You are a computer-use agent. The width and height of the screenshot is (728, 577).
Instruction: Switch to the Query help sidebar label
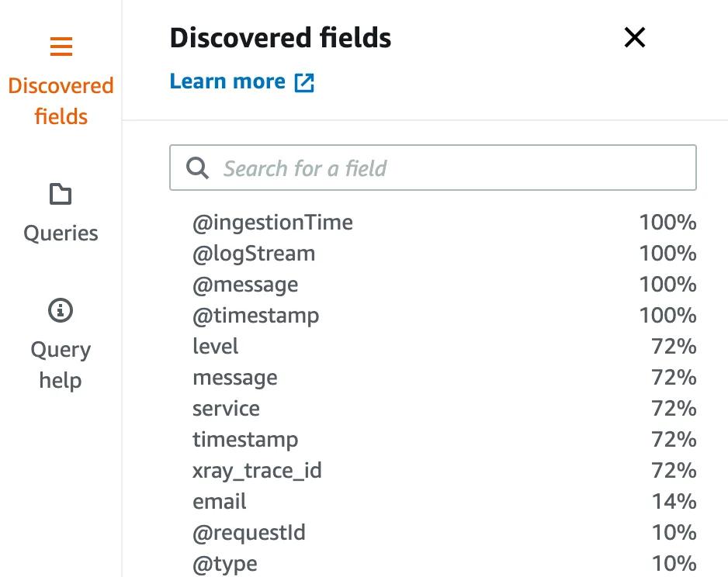coord(61,365)
